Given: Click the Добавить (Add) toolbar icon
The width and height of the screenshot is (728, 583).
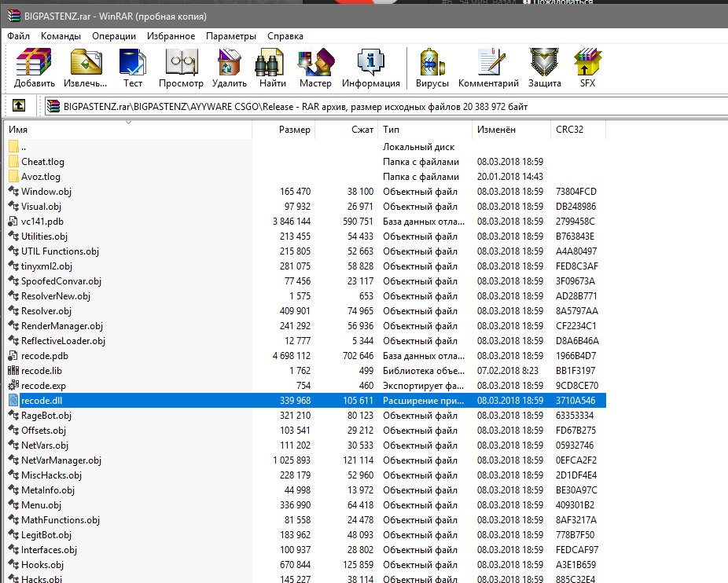Looking at the screenshot, I should (34, 62).
